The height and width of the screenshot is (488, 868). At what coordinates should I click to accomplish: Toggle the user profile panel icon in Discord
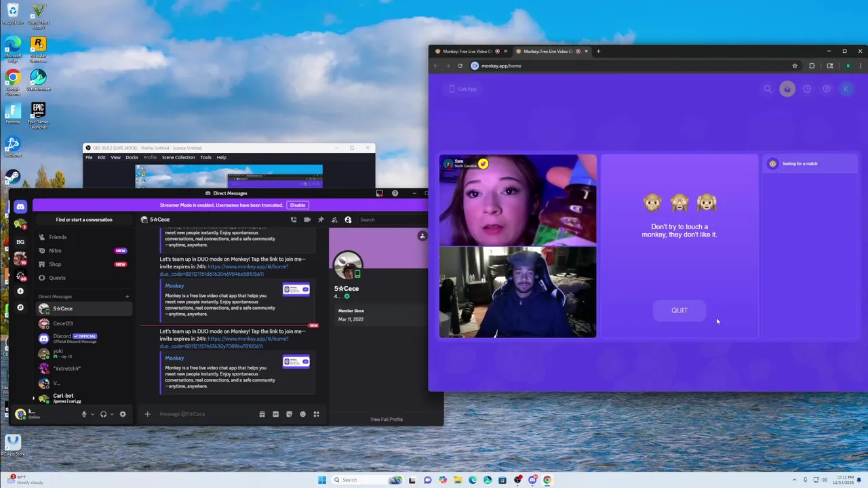click(x=348, y=220)
